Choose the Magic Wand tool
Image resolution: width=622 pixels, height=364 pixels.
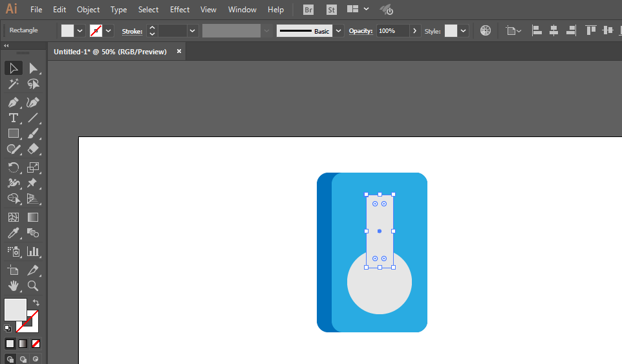[14, 83]
